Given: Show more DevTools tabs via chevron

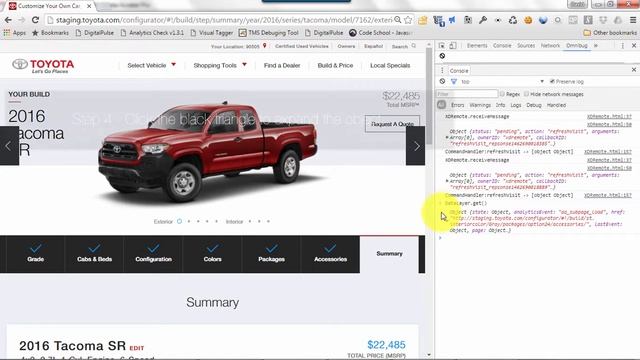Looking at the screenshot, I should click(x=596, y=46).
